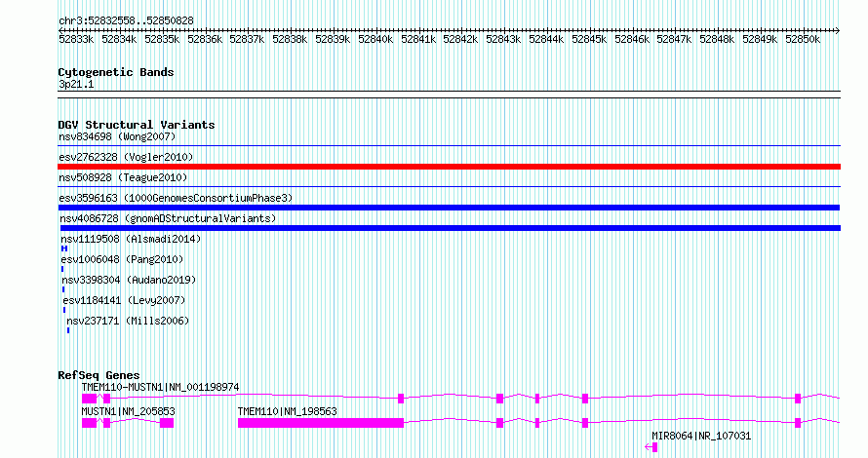Click the 52840k ruler tick label

375,39
